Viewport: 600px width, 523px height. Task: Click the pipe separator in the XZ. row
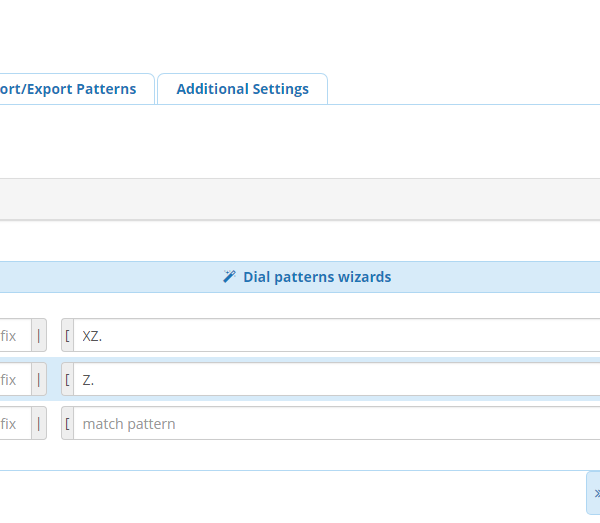[x=39, y=336]
